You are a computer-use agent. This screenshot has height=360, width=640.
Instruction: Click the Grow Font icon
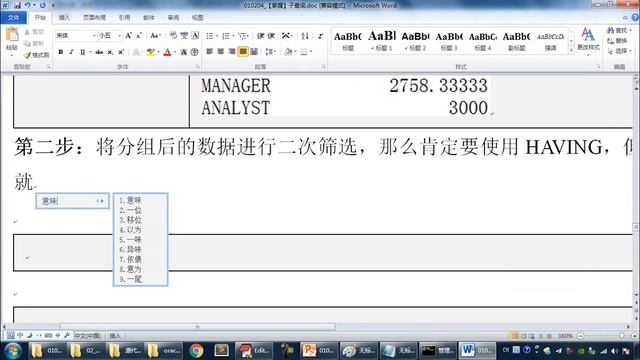[x=129, y=36]
